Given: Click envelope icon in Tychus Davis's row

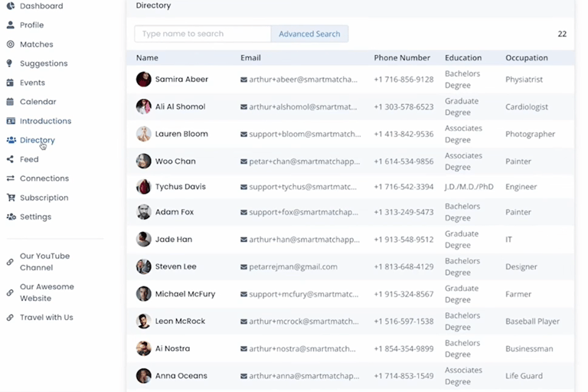Looking at the screenshot, I should pos(243,187).
